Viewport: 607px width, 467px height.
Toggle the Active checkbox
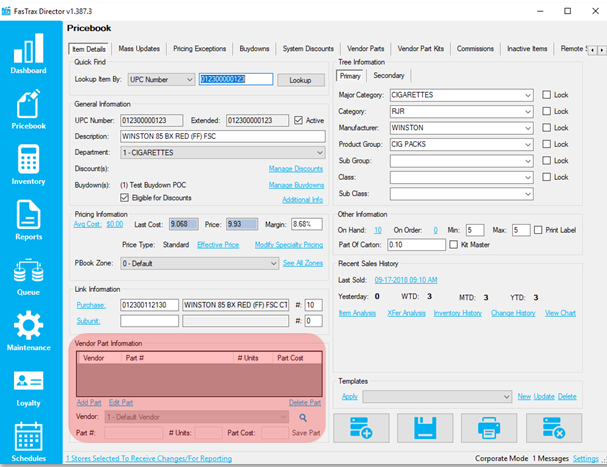298,120
